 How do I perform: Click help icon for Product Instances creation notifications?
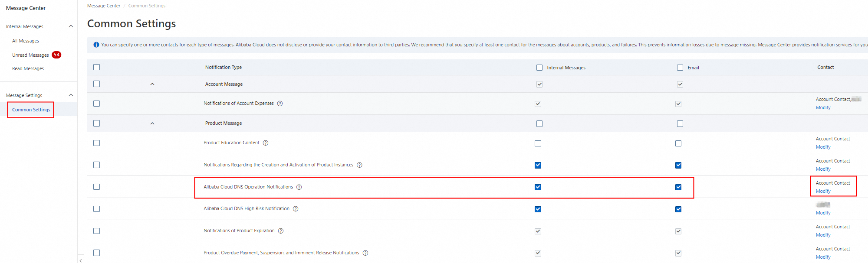tap(359, 165)
